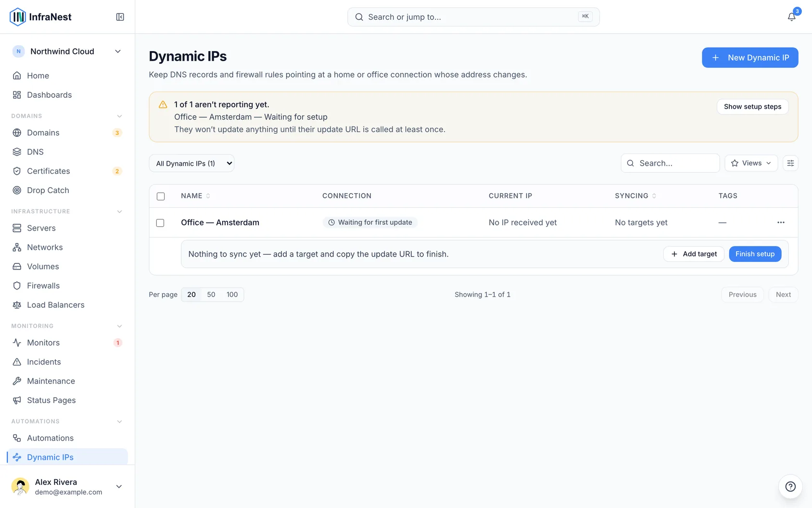
Task: Open table column settings icon
Action: coord(790,163)
